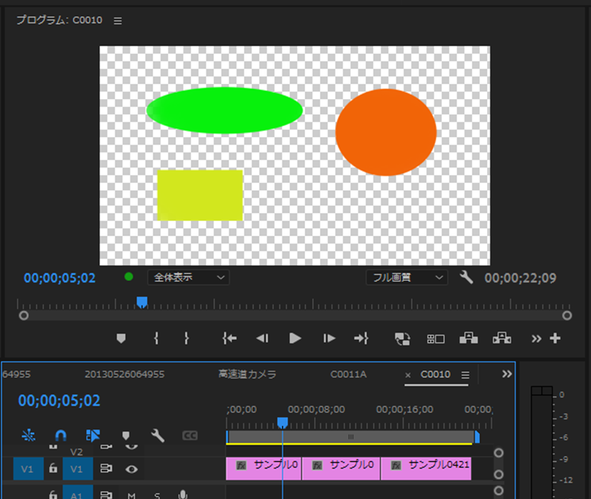
Task: Expand hidden timeline tabs overflow chevron
Action: [x=507, y=374]
